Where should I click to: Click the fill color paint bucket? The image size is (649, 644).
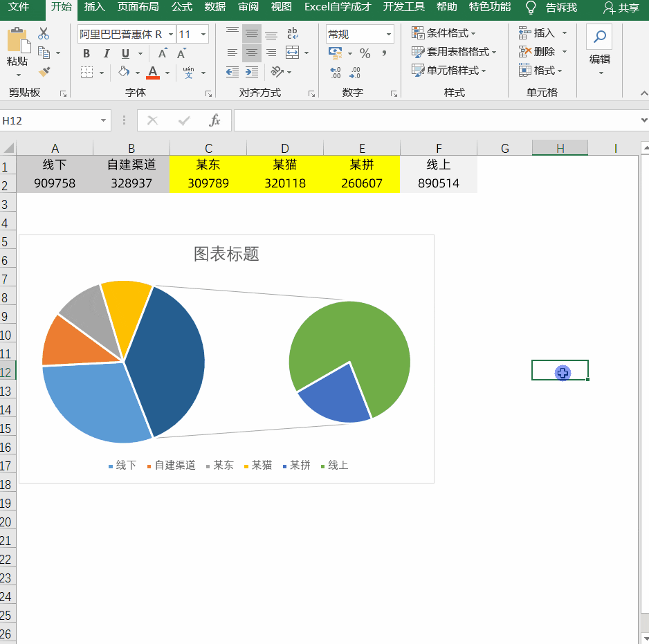click(x=124, y=72)
